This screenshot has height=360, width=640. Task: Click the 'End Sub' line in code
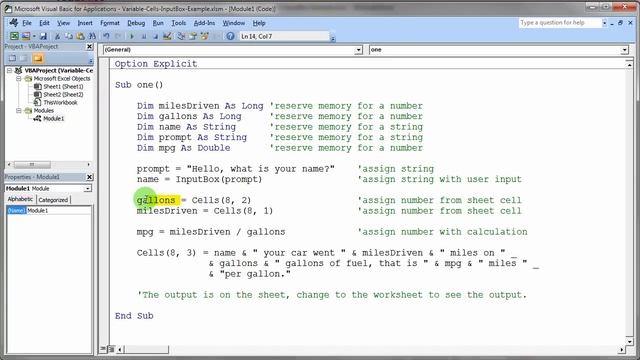pos(134,316)
